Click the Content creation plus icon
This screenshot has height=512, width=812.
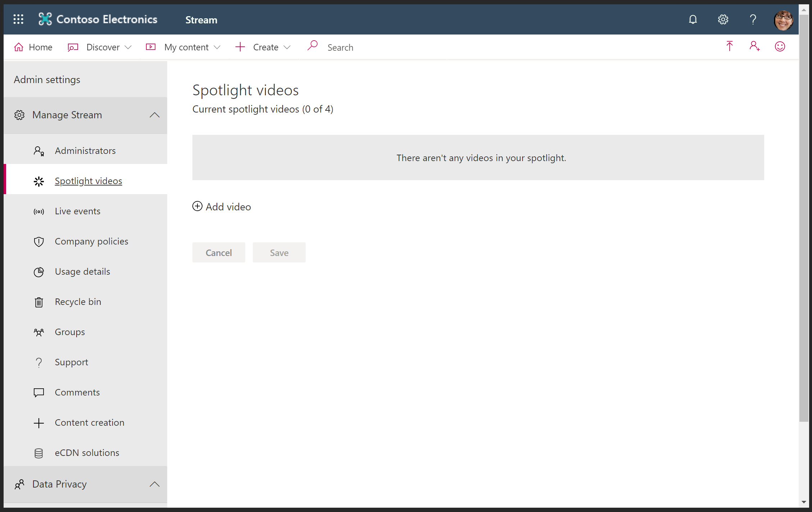(x=39, y=423)
